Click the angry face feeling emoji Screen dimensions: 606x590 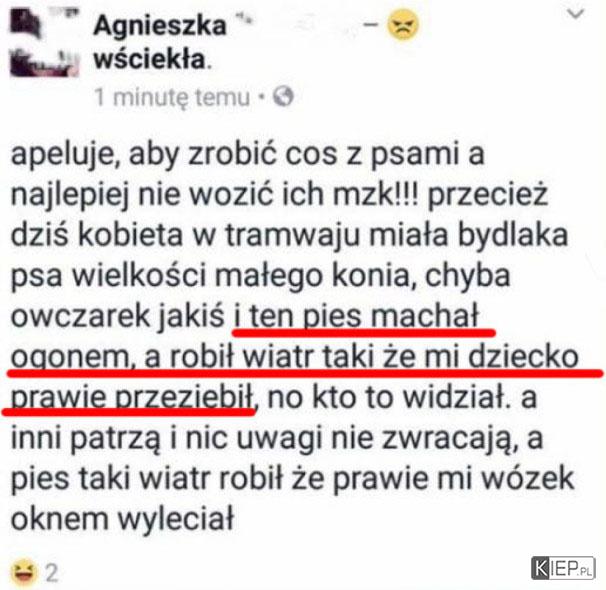(x=403, y=25)
